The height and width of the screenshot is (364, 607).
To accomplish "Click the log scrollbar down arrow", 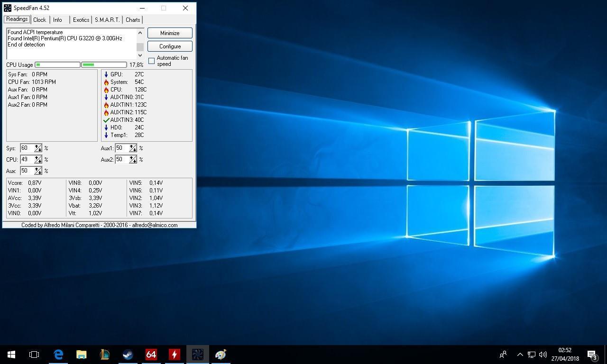I will 140,55.
